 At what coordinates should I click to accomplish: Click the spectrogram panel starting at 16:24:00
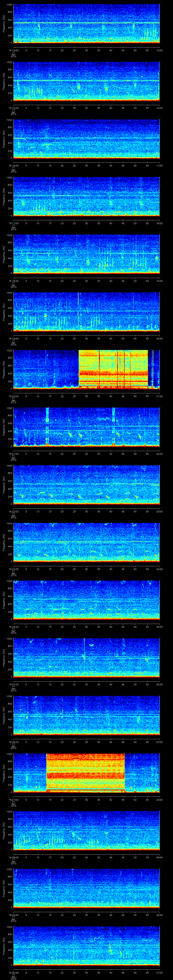point(87,600)
